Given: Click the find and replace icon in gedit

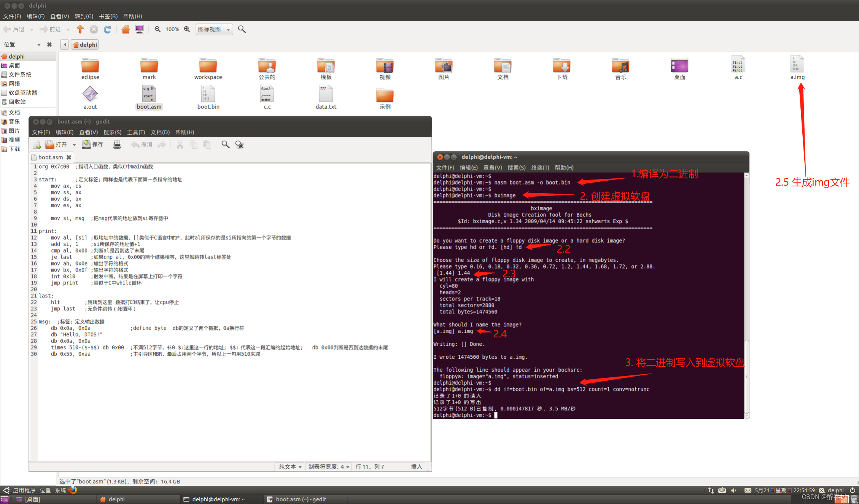Looking at the screenshot, I should (x=239, y=145).
